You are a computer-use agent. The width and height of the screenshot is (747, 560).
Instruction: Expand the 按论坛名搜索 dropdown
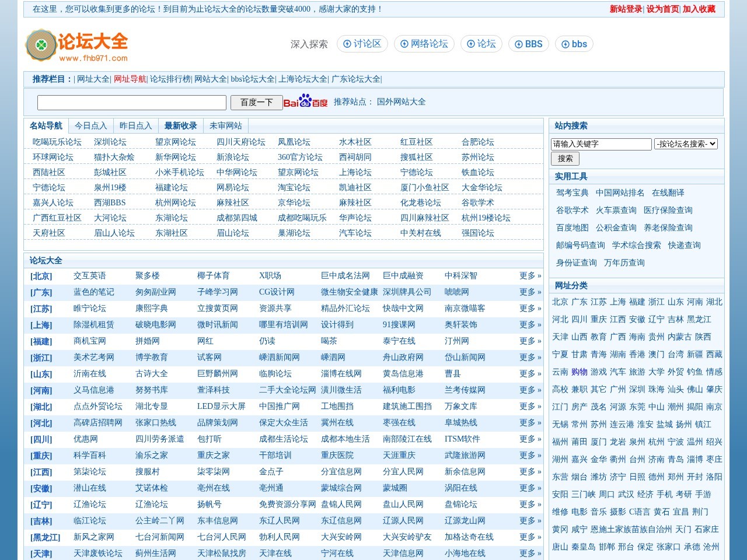click(x=686, y=143)
